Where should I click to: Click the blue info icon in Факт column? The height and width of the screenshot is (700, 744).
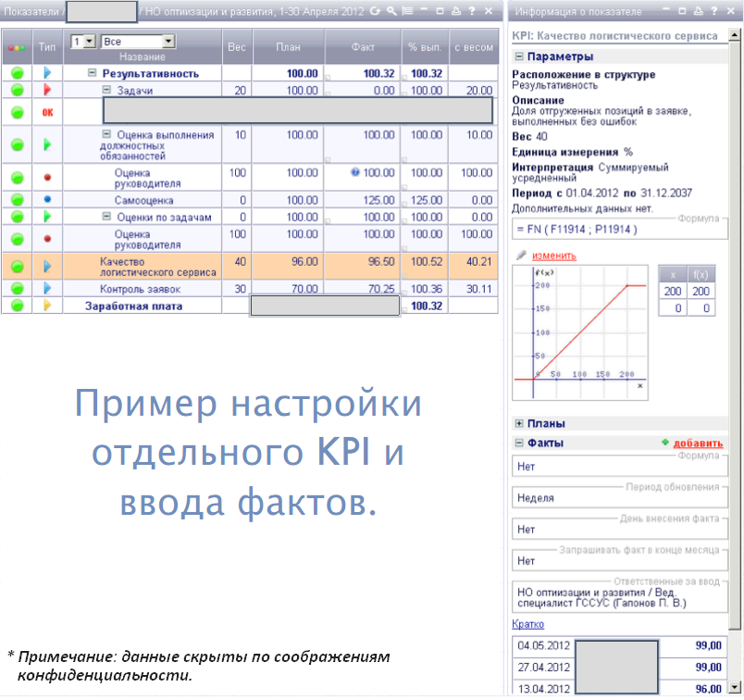click(x=355, y=172)
